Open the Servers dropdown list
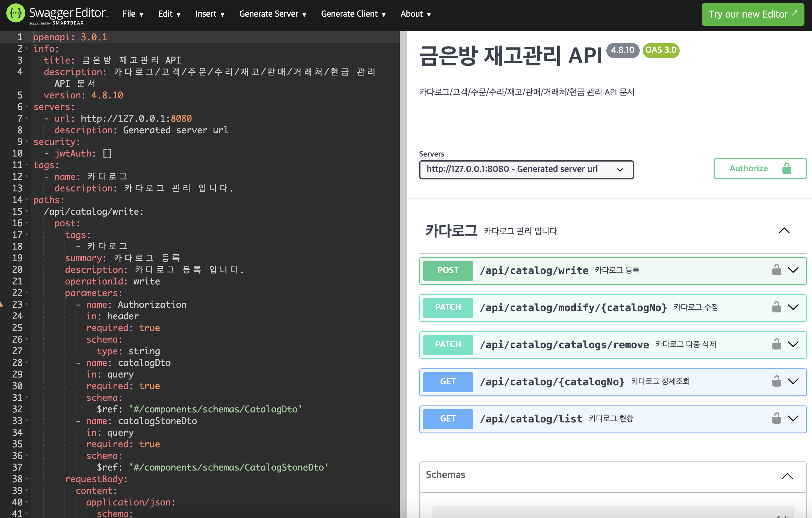Viewport: 812px width, 518px height. (526, 169)
